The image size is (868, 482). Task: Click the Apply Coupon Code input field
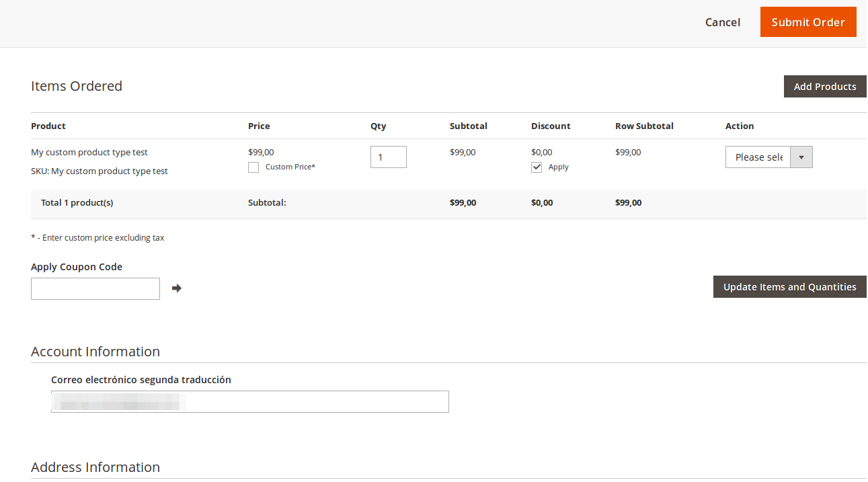point(95,288)
